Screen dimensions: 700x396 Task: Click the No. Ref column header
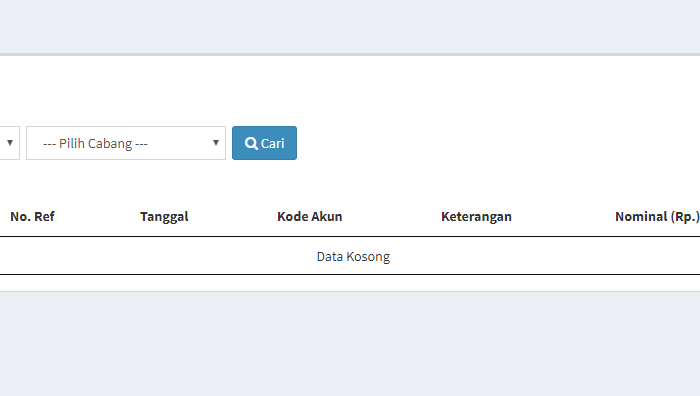pyautogui.click(x=32, y=217)
